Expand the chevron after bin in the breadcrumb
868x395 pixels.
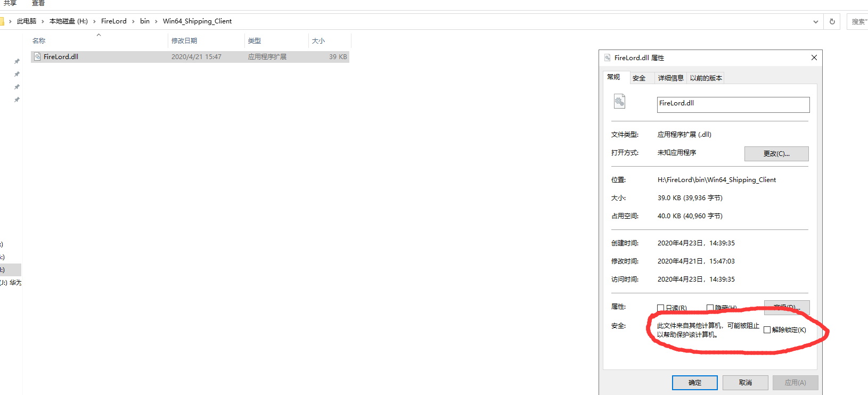(x=156, y=22)
